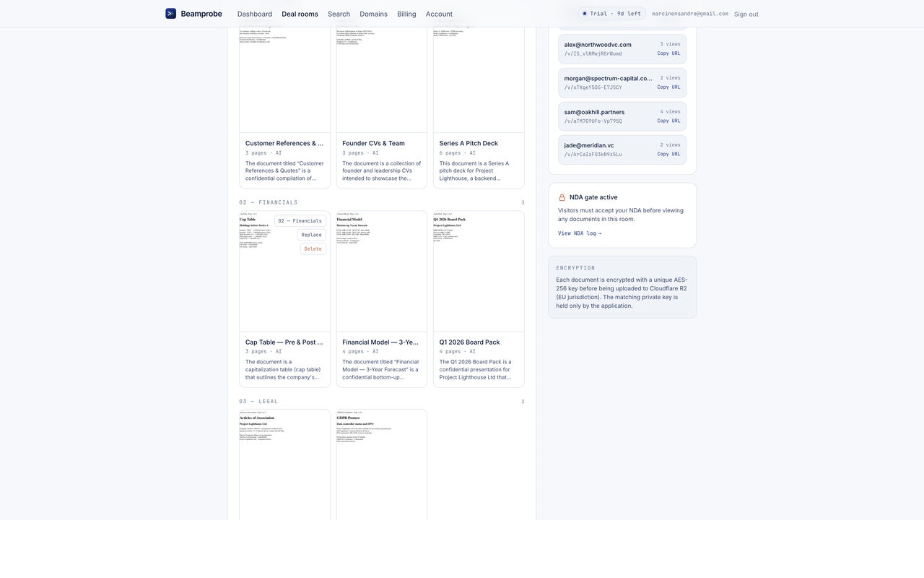Copy URL for morgan@spectrum-capital
Screen dimensions: 924x578
coord(668,87)
